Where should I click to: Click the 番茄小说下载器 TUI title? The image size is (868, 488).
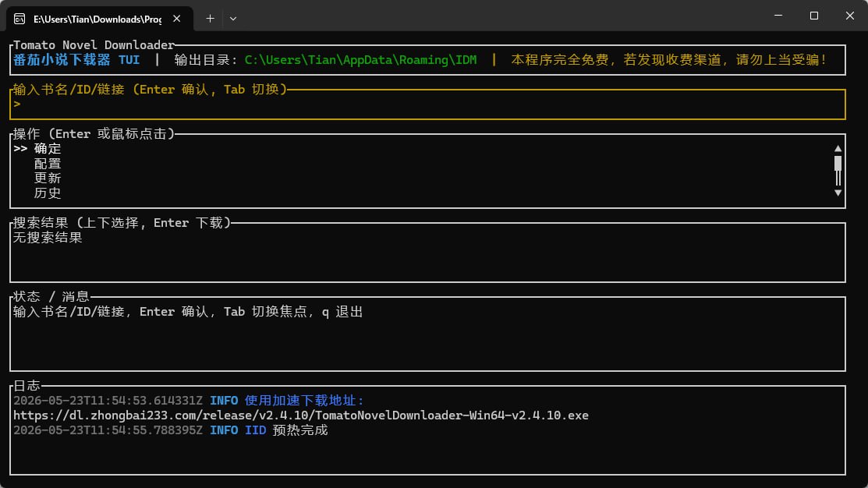coord(76,60)
